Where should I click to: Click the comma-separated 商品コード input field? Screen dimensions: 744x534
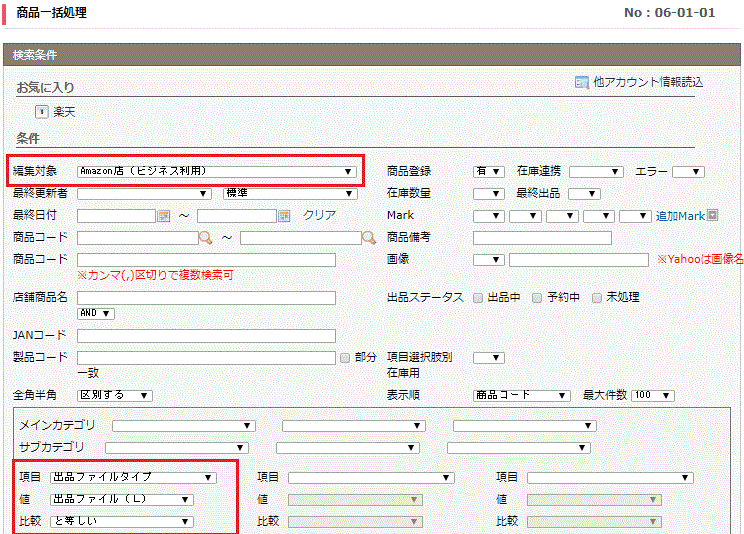pyautogui.click(x=206, y=260)
